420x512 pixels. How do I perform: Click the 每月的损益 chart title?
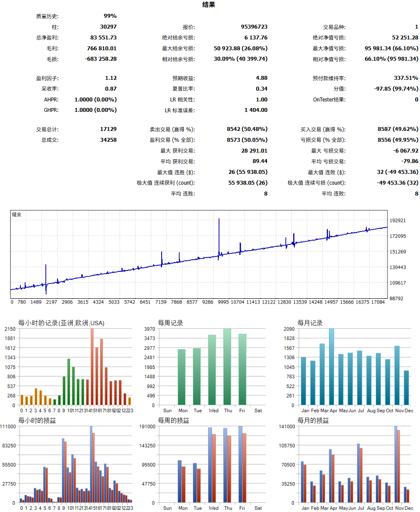pyautogui.click(x=313, y=421)
